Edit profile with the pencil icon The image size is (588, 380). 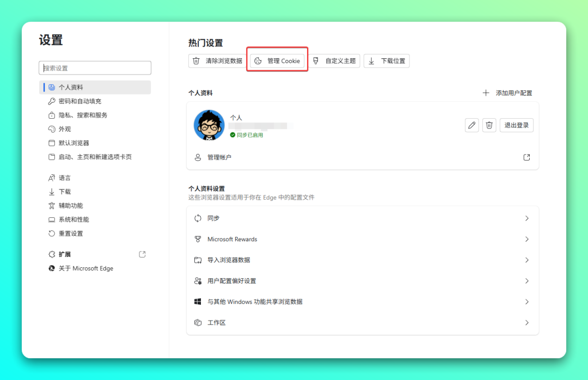[x=471, y=125]
